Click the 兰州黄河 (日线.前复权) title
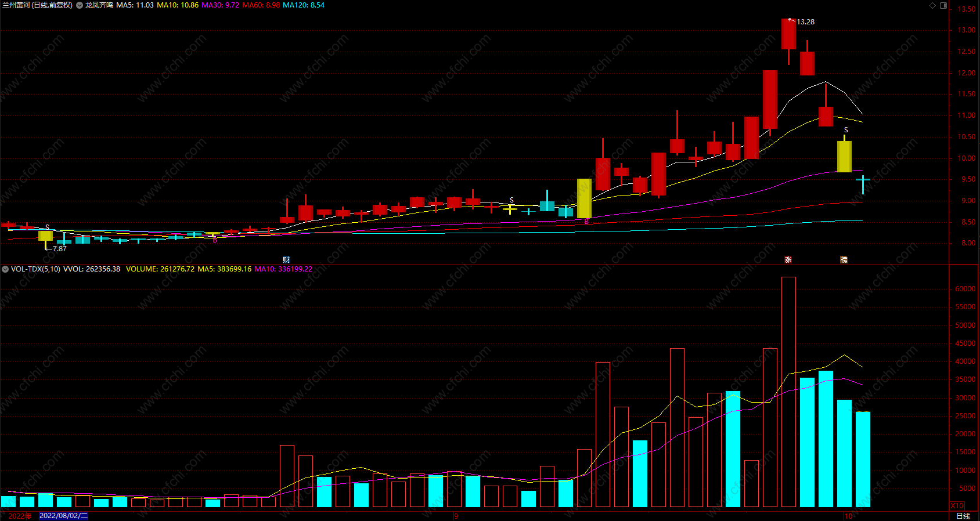This screenshot has width=980, height=521. [x=37, y=5]
